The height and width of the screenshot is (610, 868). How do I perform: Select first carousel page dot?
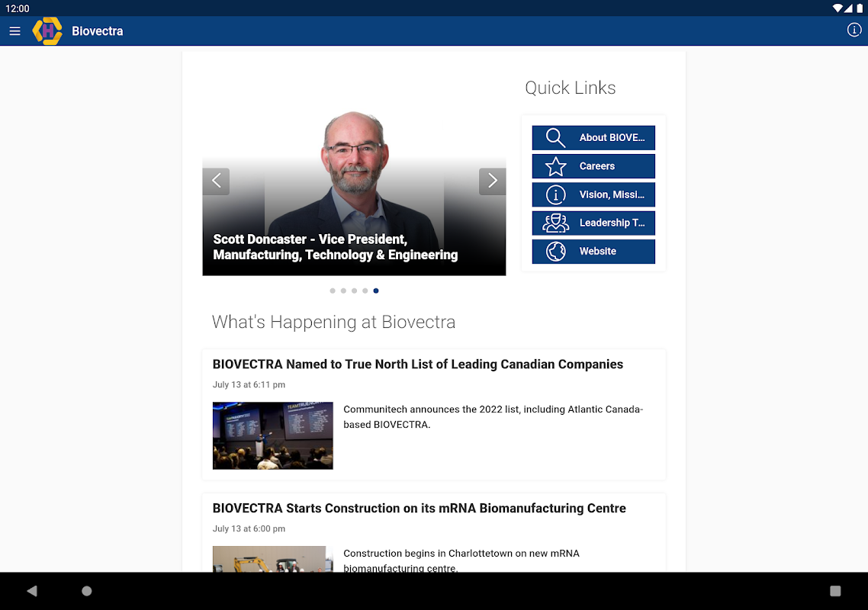tap(332, 291)
